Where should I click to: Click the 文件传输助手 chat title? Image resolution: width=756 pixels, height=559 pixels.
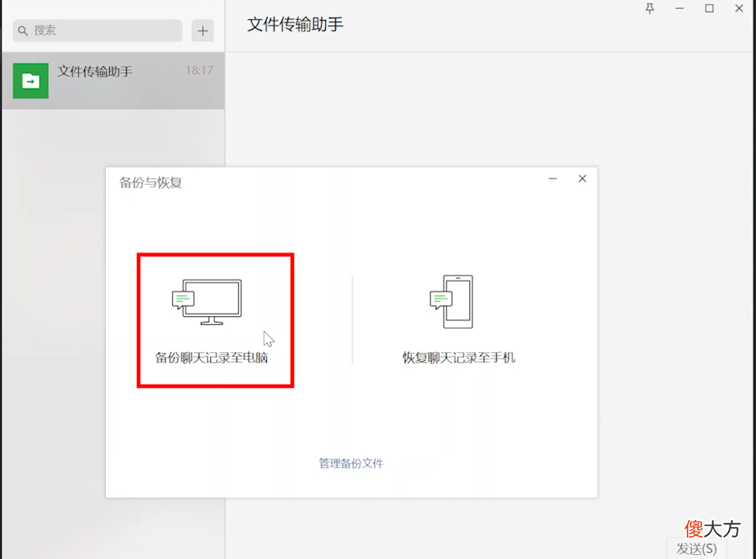295,25
